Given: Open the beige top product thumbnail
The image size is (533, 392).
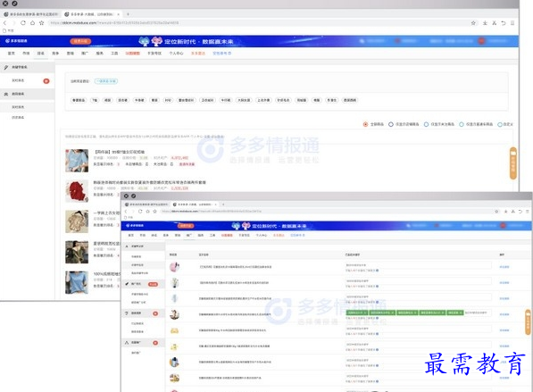Looking at the screenshot, I should click(77, 221).
